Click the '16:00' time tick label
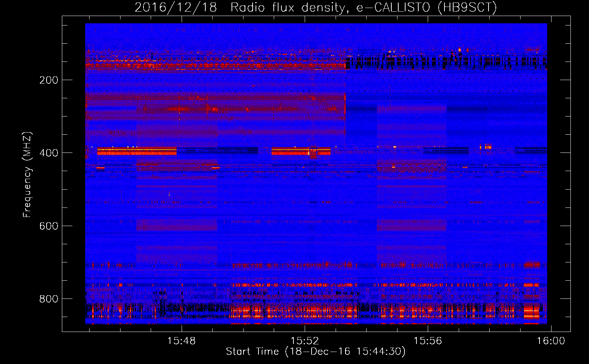 pos(551,341)
